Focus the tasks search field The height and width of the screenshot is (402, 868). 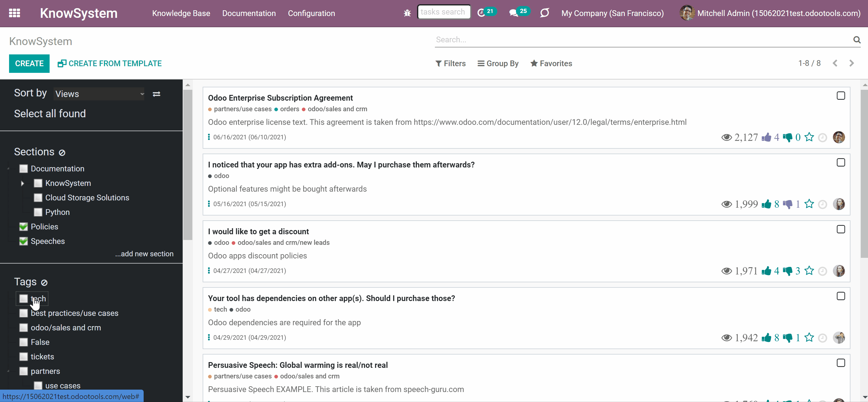444,12
